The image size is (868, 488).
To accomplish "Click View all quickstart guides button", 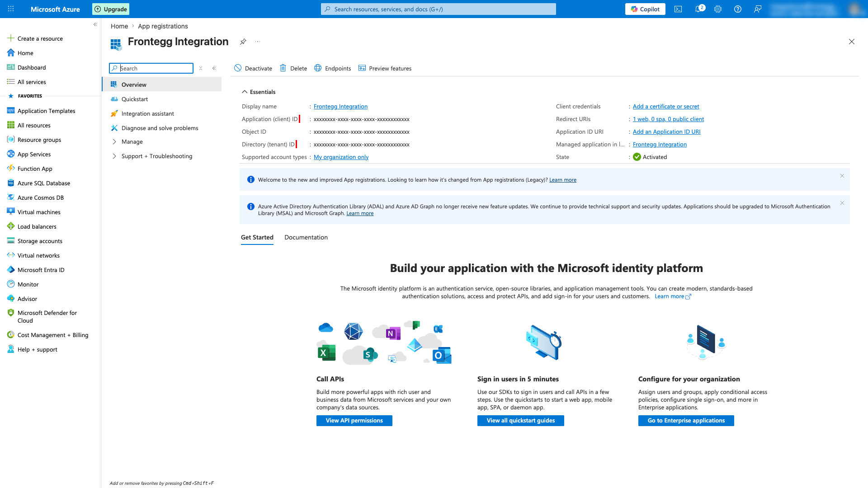I will [521, 421].
